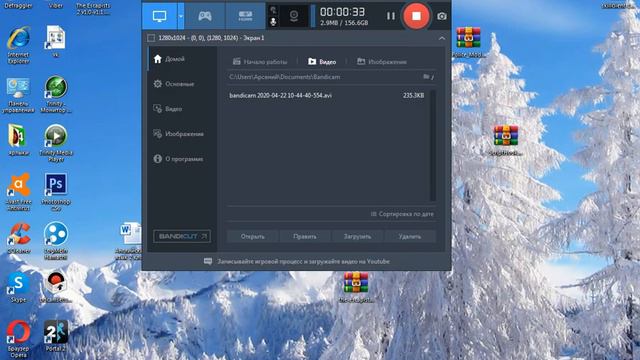Click the Trinity Media Player desktop icon

click(56, 143)
